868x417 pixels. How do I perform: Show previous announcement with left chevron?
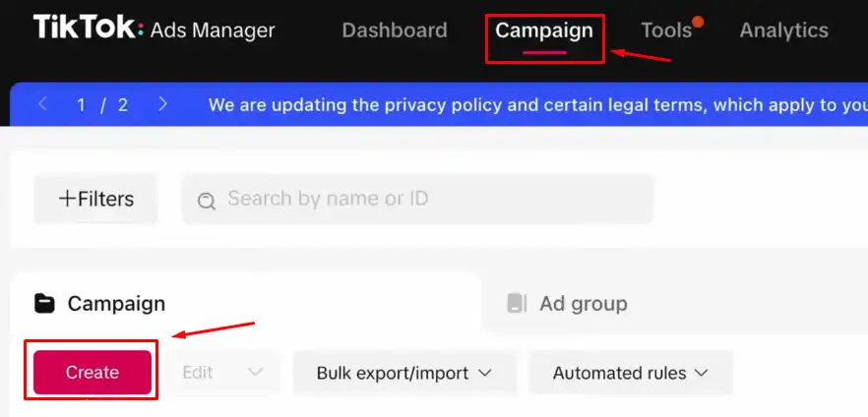click(x=42, y=104)
